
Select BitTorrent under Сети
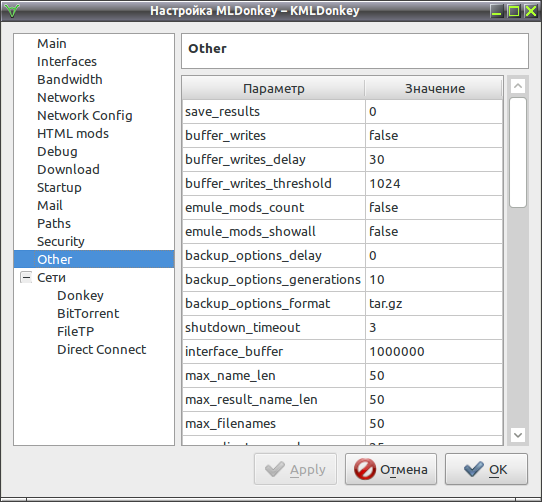point(88,313)
